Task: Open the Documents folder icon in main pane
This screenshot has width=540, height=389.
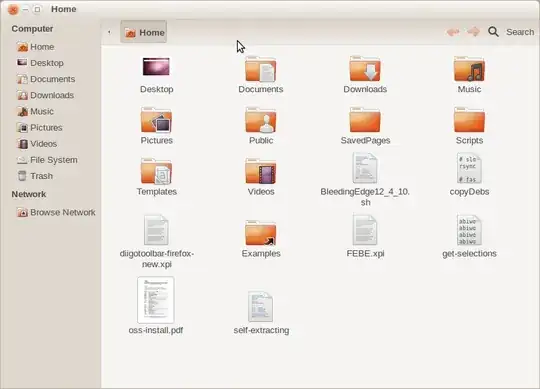Action: point(261,69)
